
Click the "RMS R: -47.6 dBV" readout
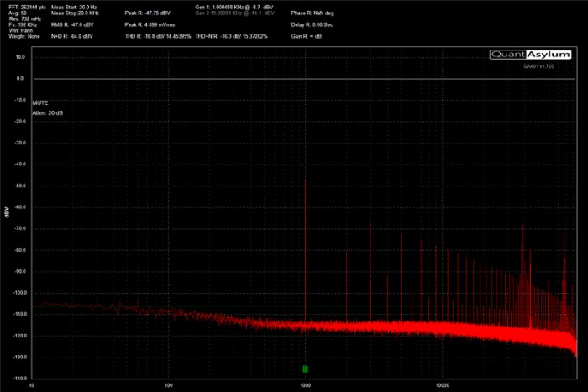tap(72, 24)
